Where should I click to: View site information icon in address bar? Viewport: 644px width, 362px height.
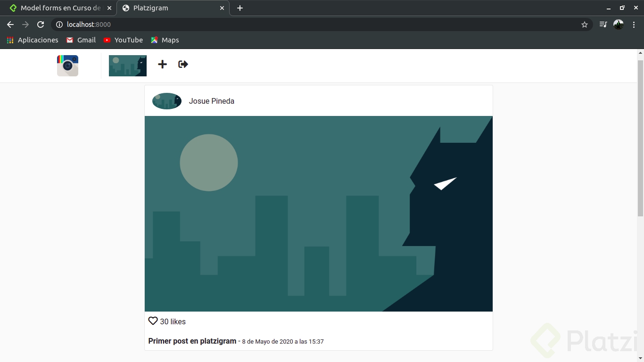(x=59, y=25)
